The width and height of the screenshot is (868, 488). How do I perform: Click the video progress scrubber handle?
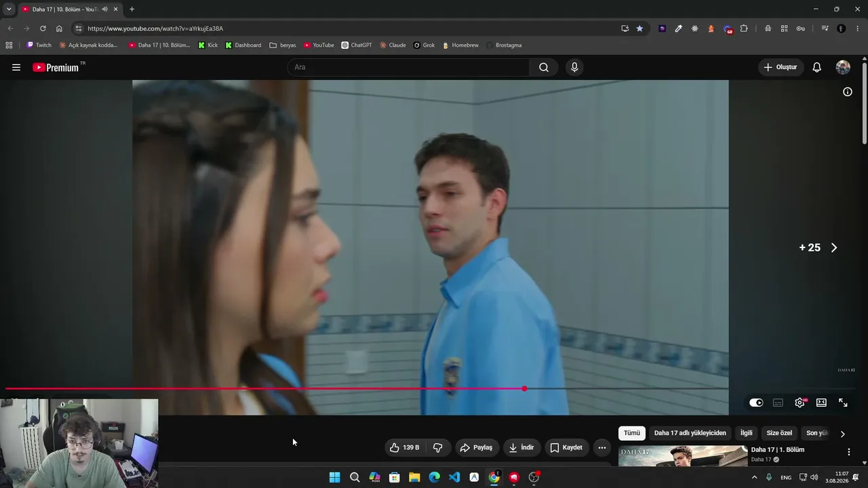[x=524, y=388]
